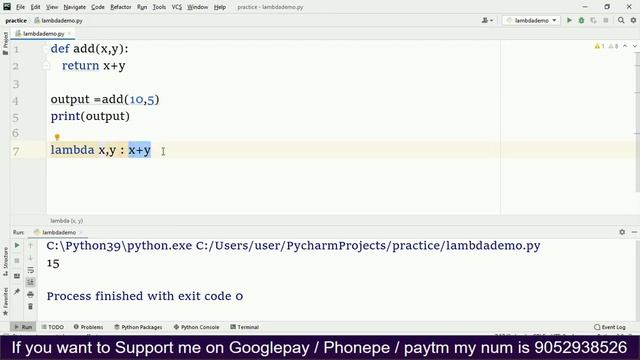The width and height of the screenshot is (640, 360).
Task: Click the lambda (x, y) editor breadcrumb
Action: (x=67, y=220)
